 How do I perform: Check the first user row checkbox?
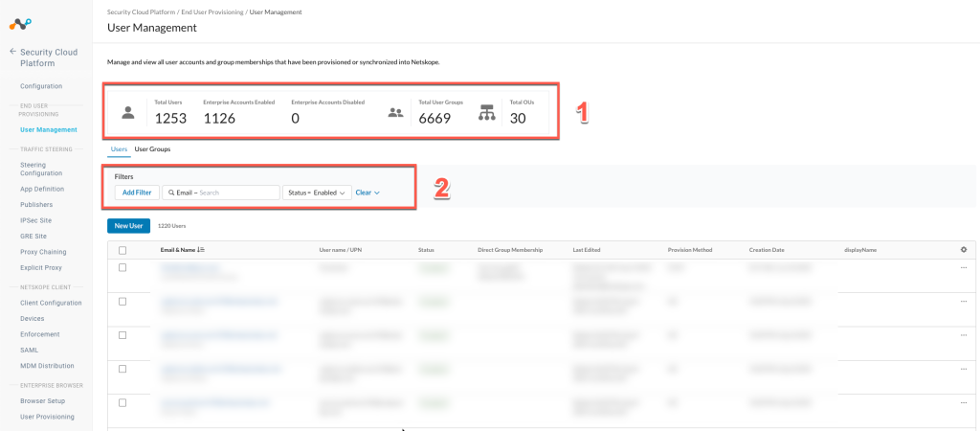[x=122, y=268]
